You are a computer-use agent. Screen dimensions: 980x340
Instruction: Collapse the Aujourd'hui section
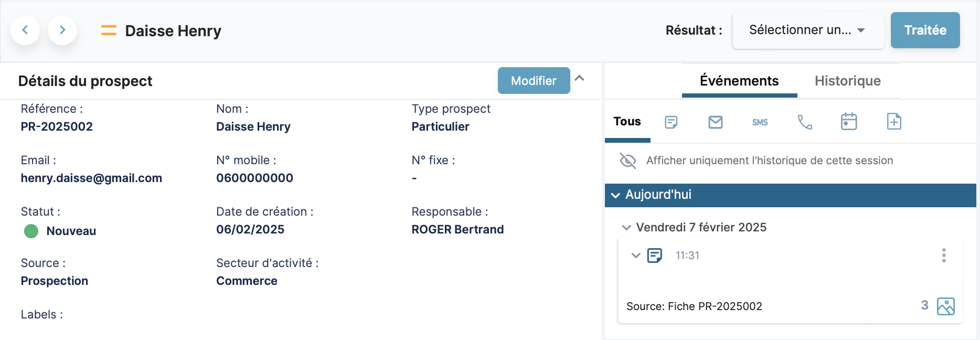[615, 195]
